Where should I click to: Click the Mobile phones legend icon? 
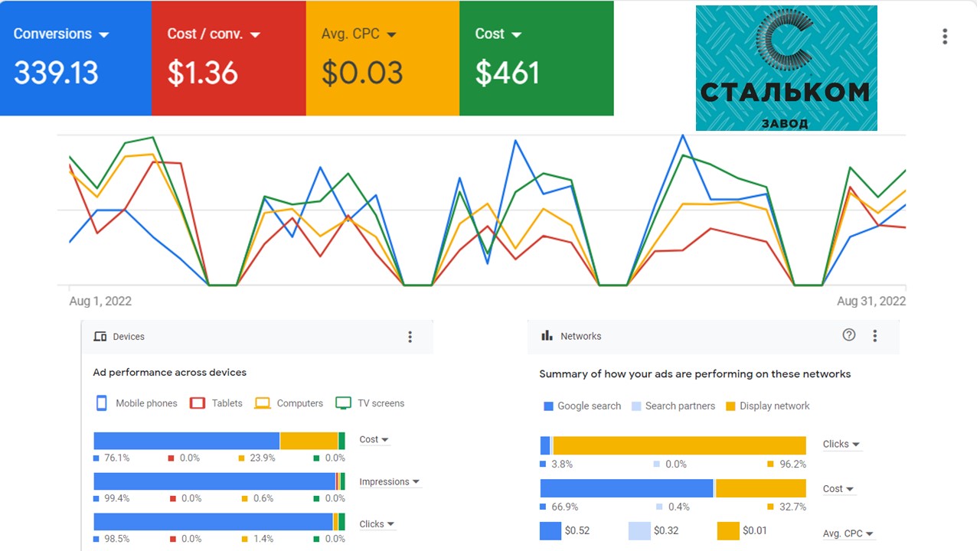click(x=101, y=403)
